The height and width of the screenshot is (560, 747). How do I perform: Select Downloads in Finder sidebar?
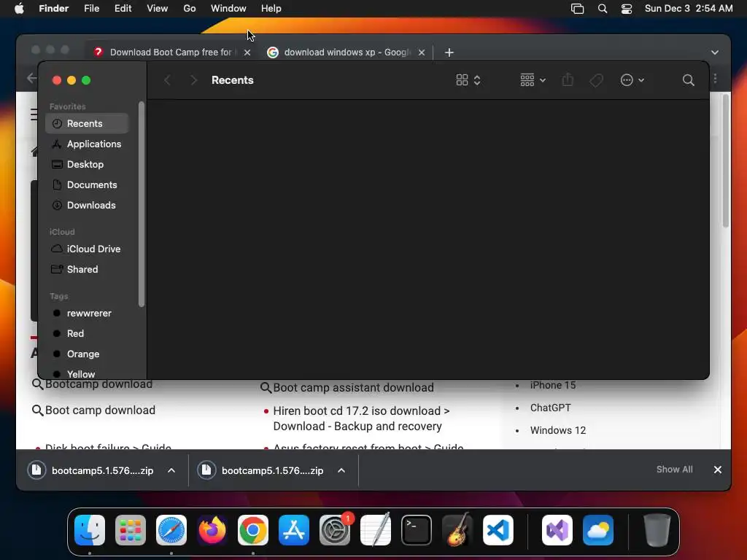click(88, 205)
